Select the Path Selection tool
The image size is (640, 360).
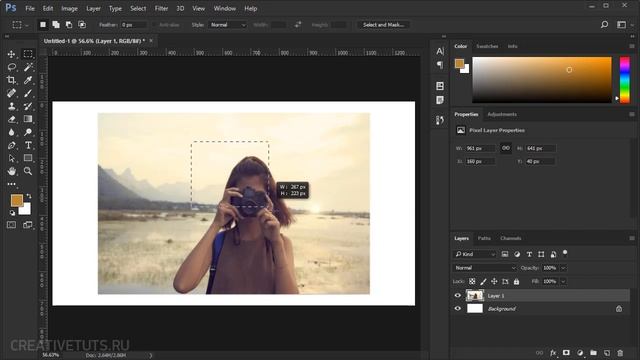coord(11,158)
